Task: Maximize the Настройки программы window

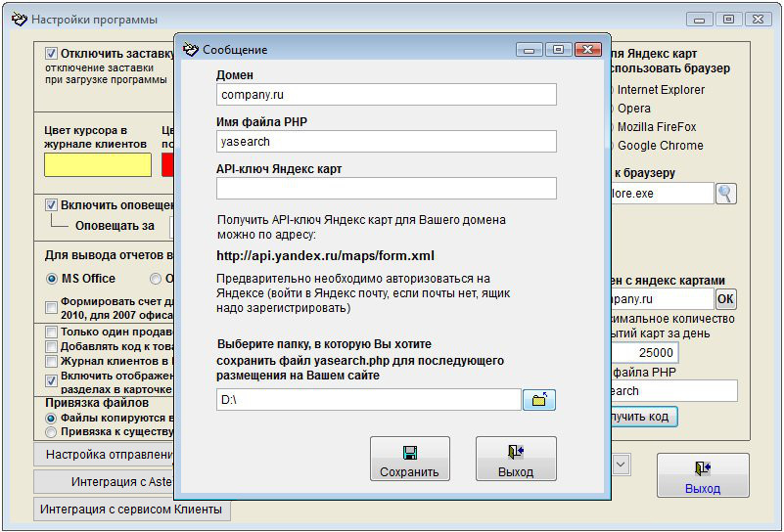Action: [728, 20]
